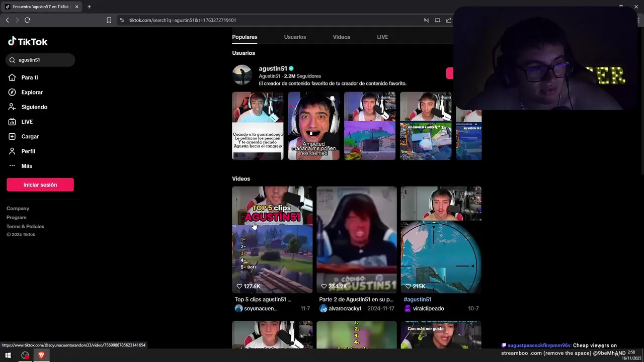
Task: Go back with the browser back arrow
Action: click(7, 20)
